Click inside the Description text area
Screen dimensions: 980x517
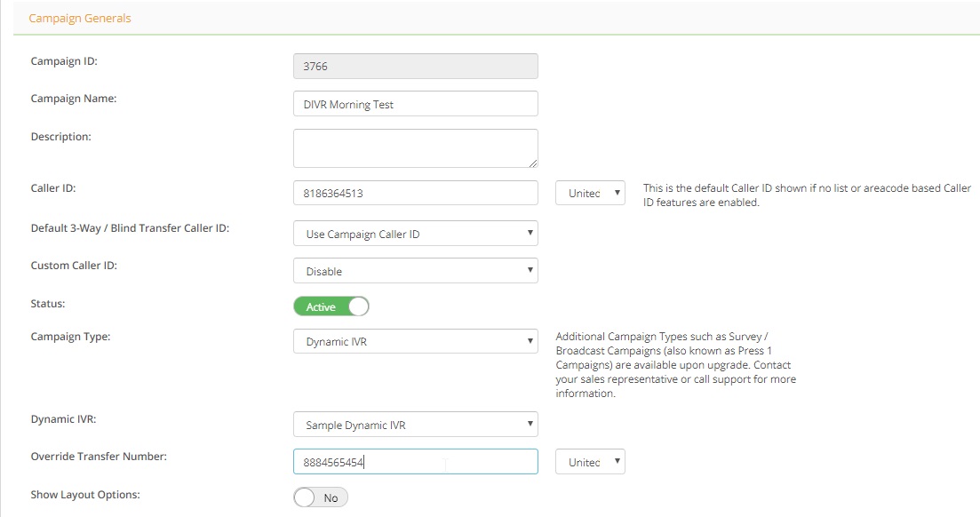(415, 147)
